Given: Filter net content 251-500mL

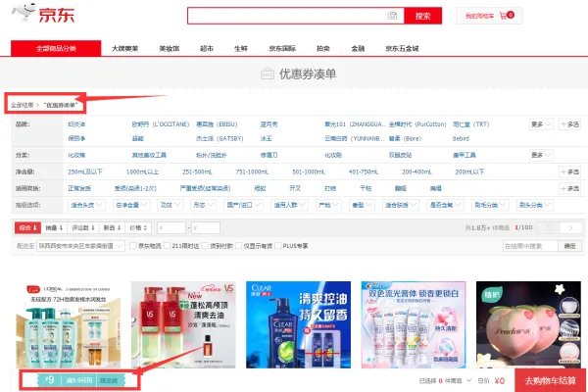Looking at the screenshot, I should tap(197, 171).
